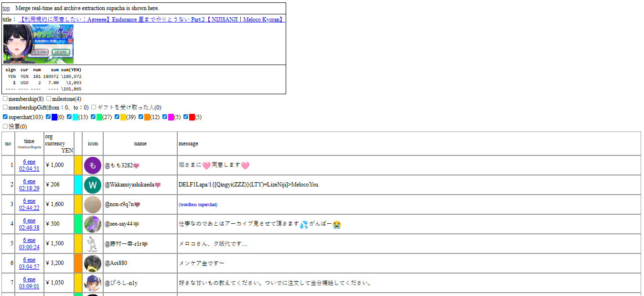This screenshot has height=296, width=644.
Task: Uncheck the green (27) superchat filter checkbox
Action: pos(93,117)
